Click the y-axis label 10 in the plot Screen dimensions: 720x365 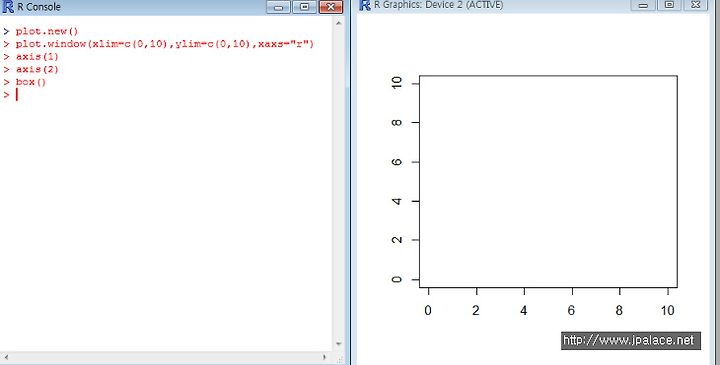coord(396,83)
